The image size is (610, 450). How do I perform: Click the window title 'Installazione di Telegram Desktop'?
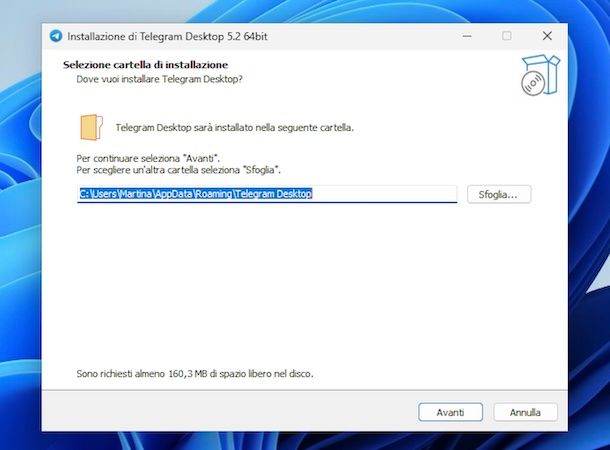[x=146, y=37]
